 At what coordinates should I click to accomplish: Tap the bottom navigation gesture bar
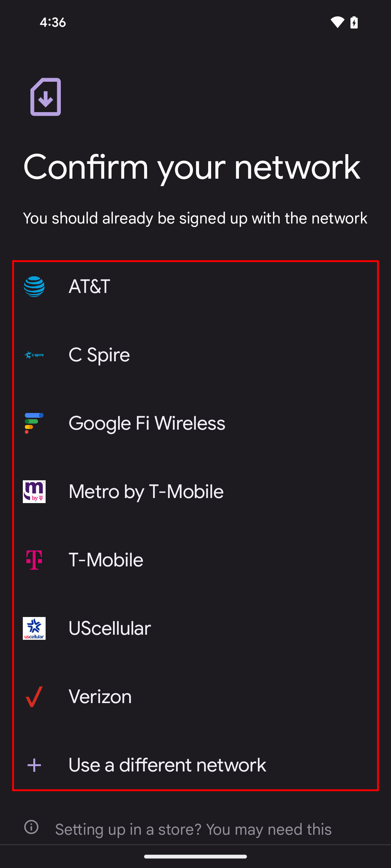[x=195, y=856]
